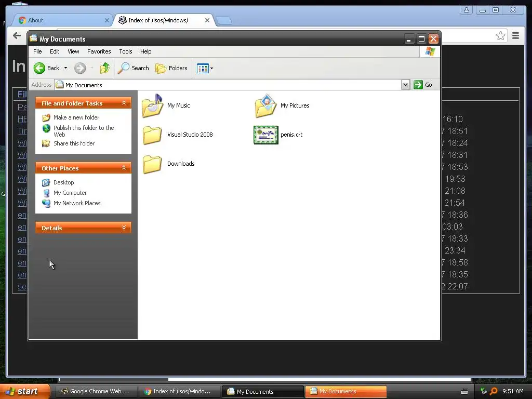
Task: Go to My Computer in Other Places
Action: pyautogui.click(x=70, y=193)
